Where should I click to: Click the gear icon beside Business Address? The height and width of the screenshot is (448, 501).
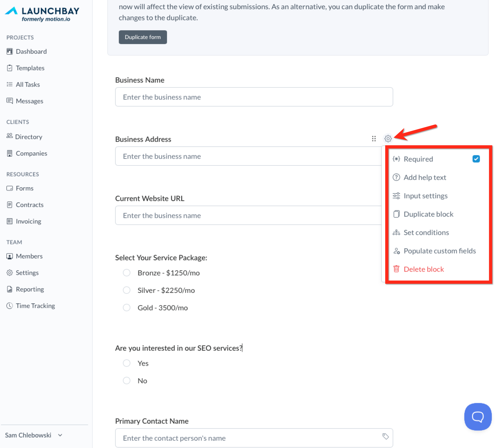point(388,139)
